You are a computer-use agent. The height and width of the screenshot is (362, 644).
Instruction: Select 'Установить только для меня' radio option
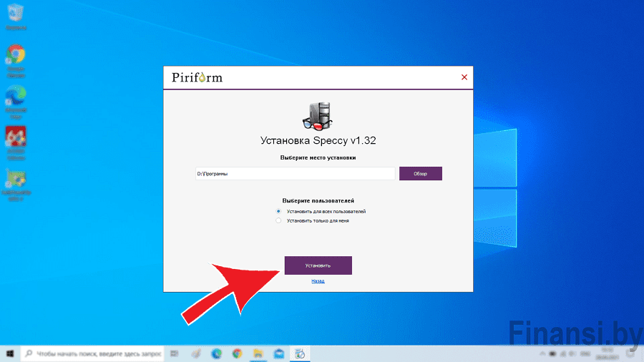[x=278, y=220]
